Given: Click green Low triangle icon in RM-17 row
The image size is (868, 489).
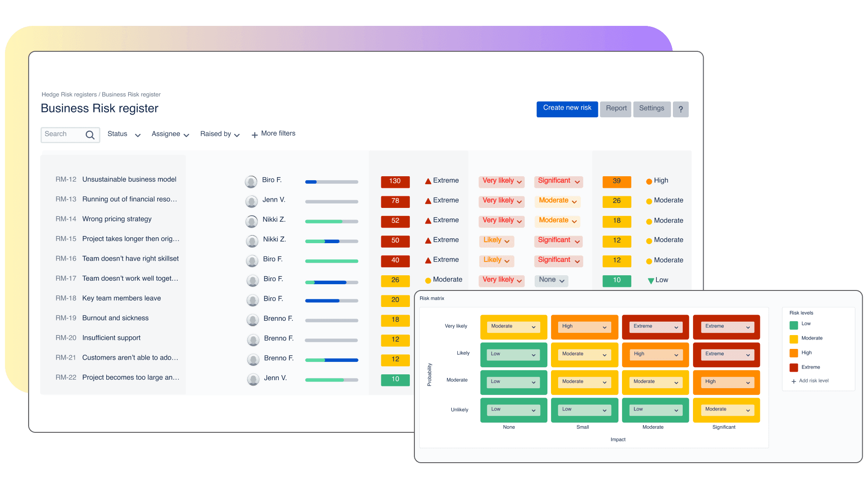Looking at the screenshot, I should pyautogui.click(x=651, y=281).
